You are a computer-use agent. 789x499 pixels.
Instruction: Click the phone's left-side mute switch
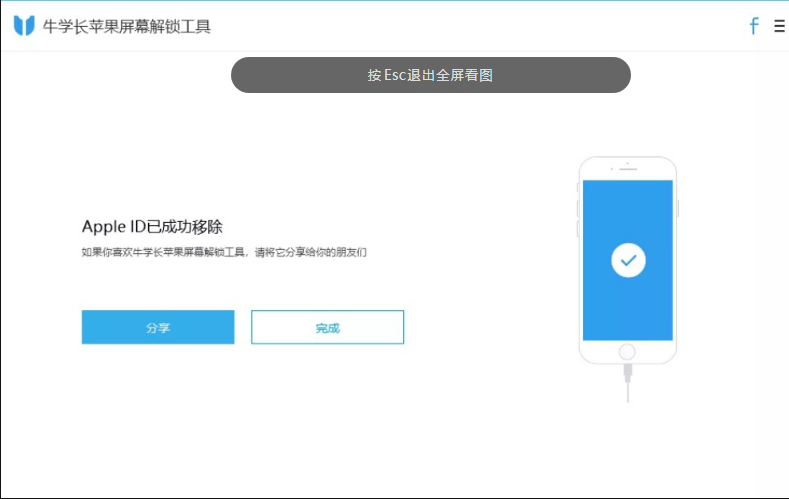(578, 187)
